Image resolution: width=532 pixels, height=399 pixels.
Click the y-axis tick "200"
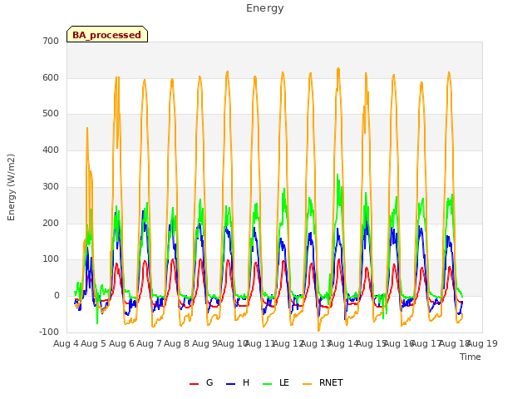tap(51, 224)
